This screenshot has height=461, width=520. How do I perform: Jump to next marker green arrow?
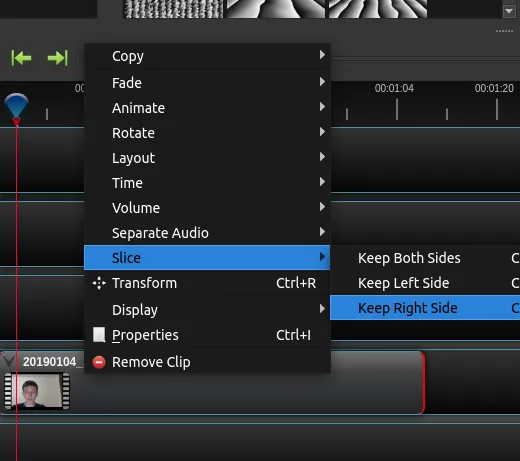[x=58, y=58]
